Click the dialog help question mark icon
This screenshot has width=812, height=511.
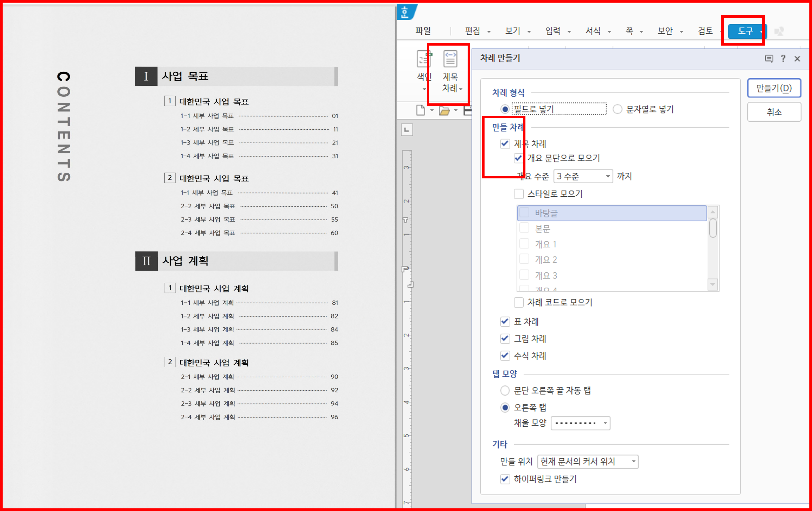coord(783,59)
